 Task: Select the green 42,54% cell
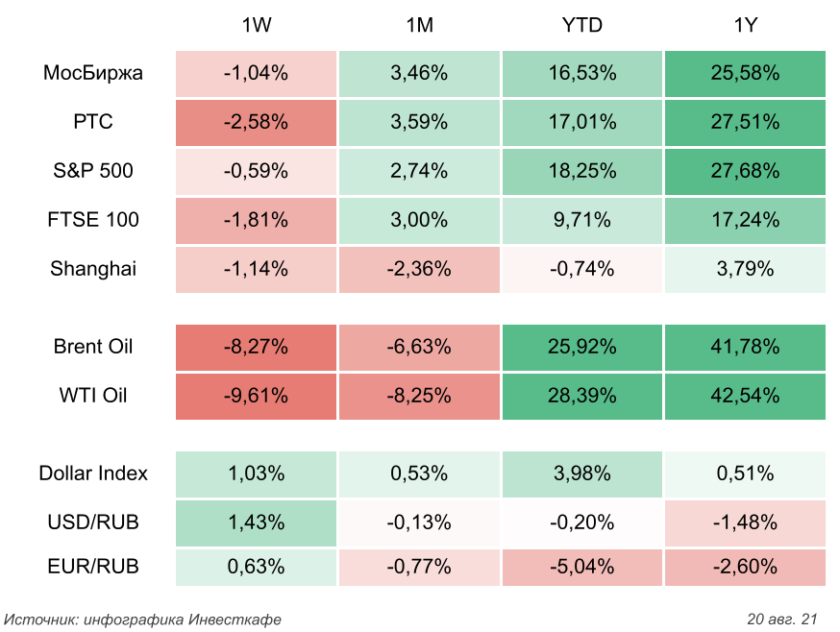(745, 396)
